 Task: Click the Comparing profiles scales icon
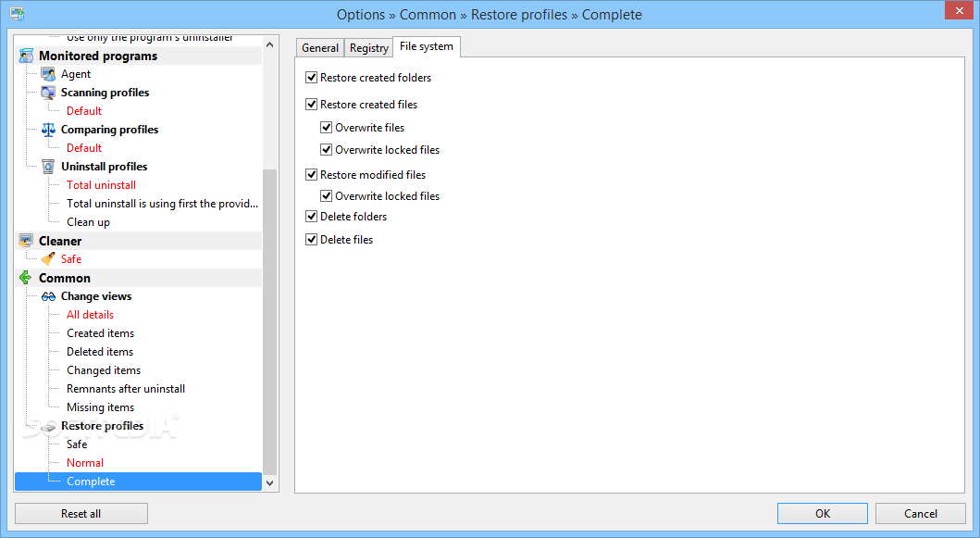point(48,130)
